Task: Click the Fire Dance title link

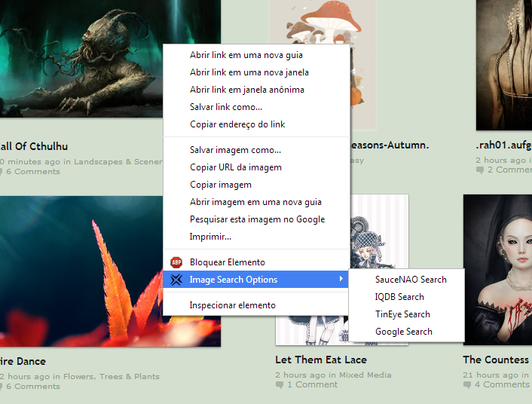Action: click(23, 361)
